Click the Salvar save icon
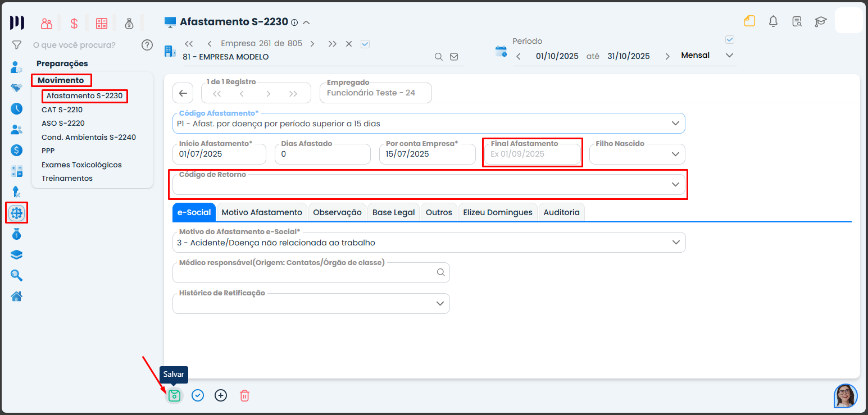The image size is (868, 415). [x=174, y=395]
